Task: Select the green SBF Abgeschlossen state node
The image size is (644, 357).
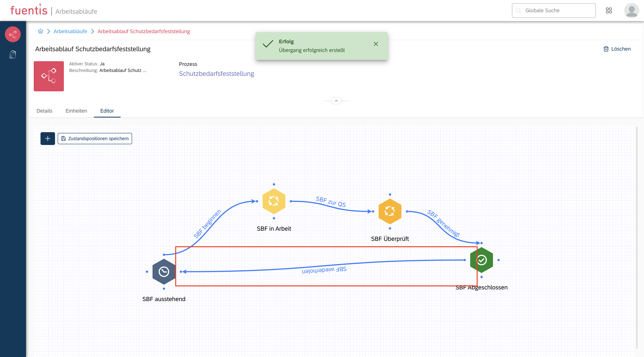Action: click(482, 260)
